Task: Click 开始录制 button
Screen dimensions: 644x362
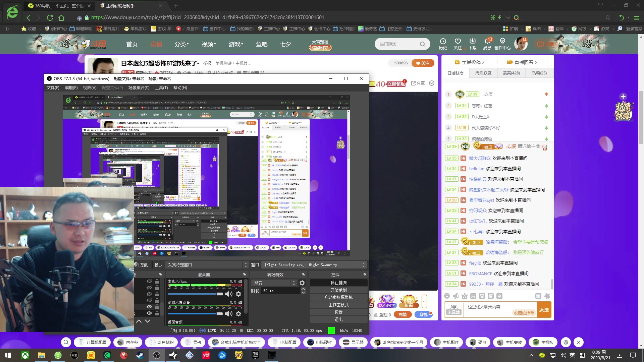Action: (338, 290)
